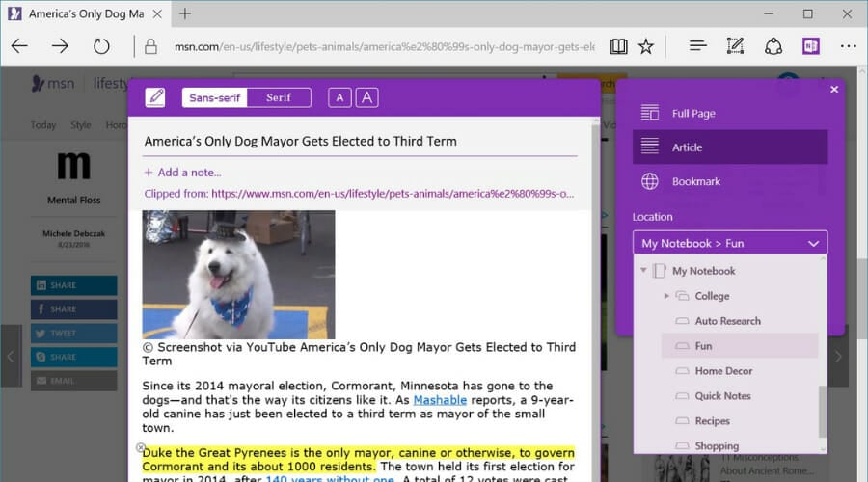Collapse the My Notebook tree node
Screen dimensions: 868x482
[x=643, y=271]
